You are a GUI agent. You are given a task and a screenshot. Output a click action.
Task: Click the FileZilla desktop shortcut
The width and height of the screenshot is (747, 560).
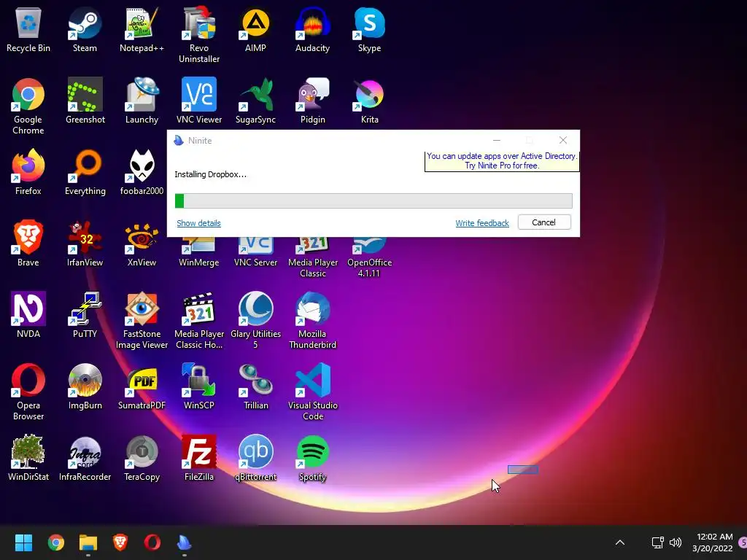click(198, 458)
